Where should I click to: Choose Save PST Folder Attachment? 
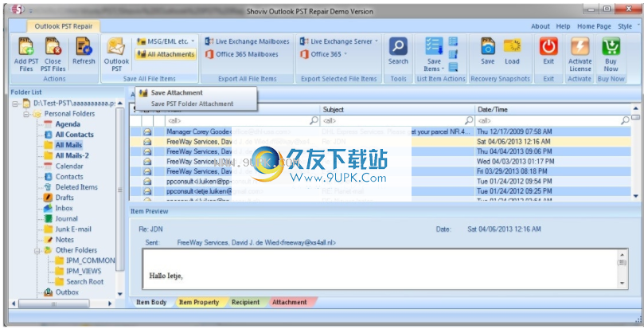(x=192, y=104)
